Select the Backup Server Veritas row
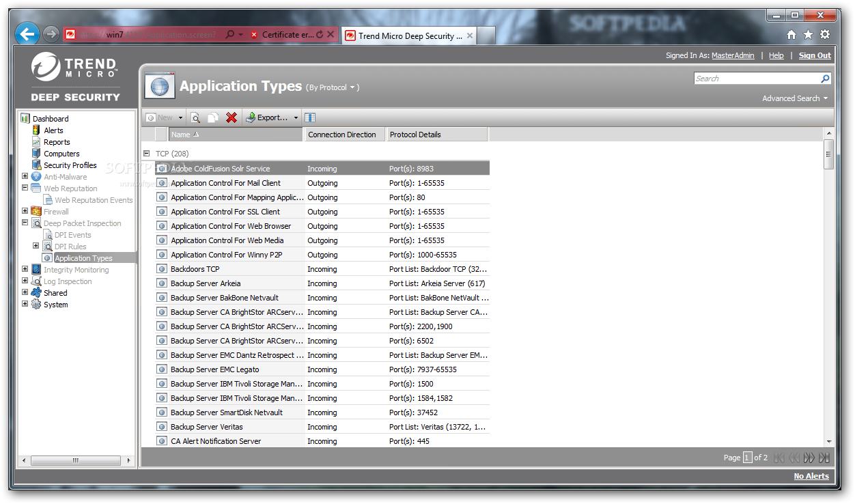 (322, 427)
